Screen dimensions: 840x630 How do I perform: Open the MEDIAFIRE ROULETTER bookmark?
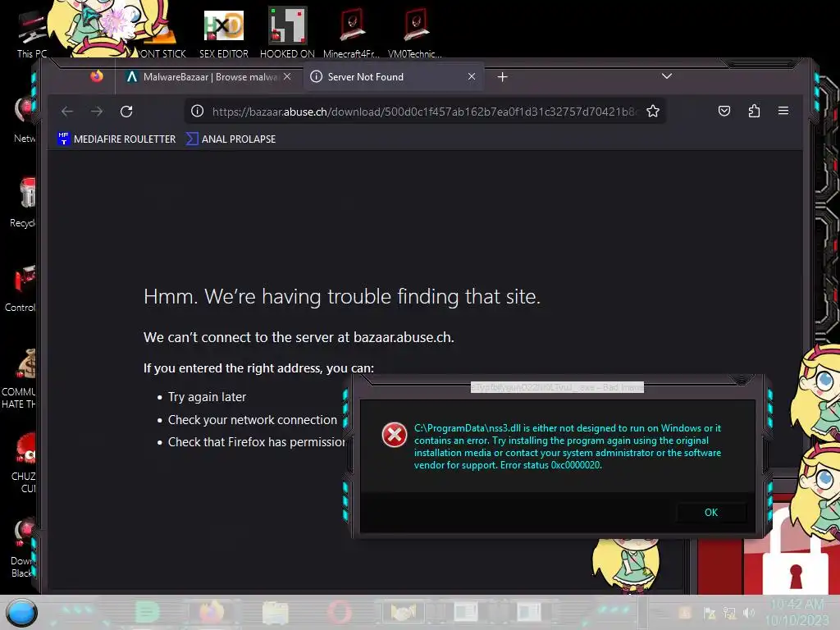(116, 139)
